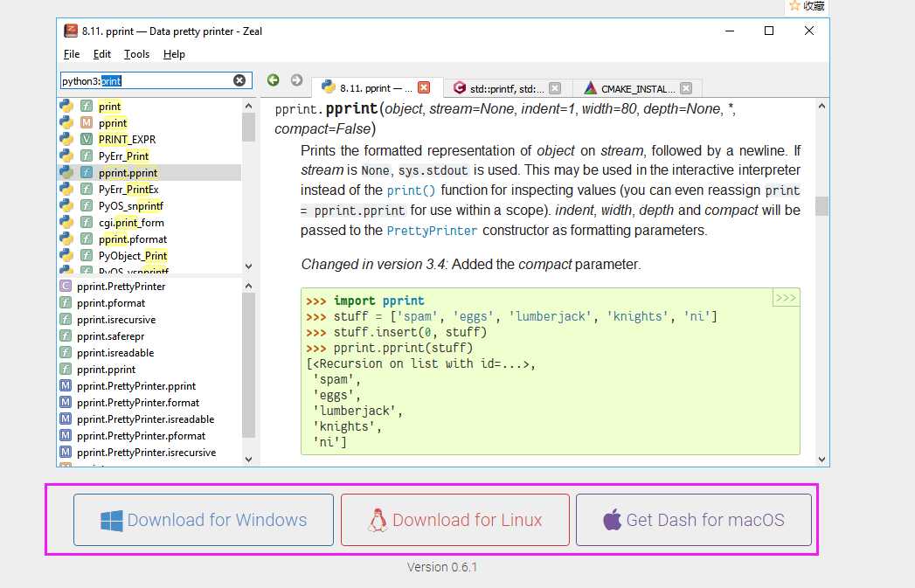Click search results scrollbar up arrow
This screenshot has width=915, height=588.
248,107
